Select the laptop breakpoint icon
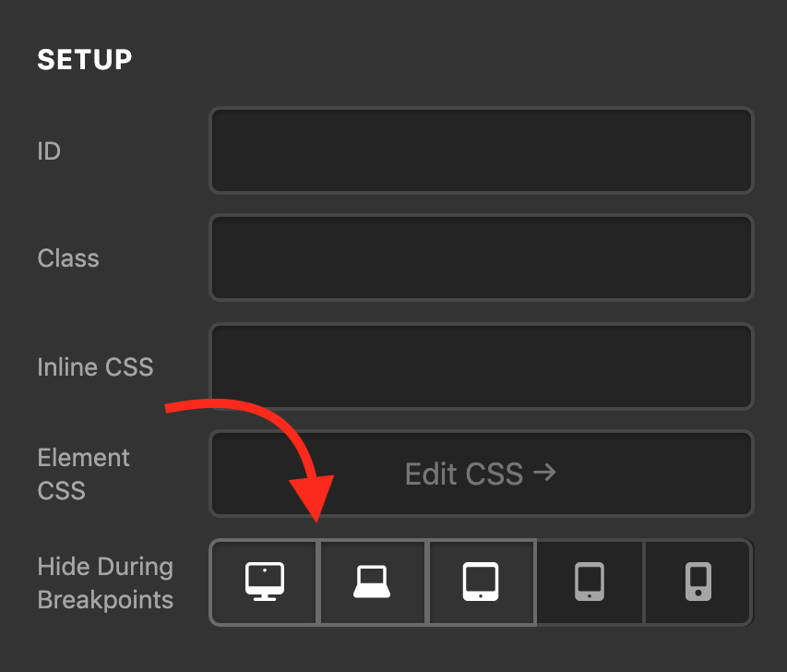Image resolution: width=787 pixels, height=672 pixels. click(372, 582)
